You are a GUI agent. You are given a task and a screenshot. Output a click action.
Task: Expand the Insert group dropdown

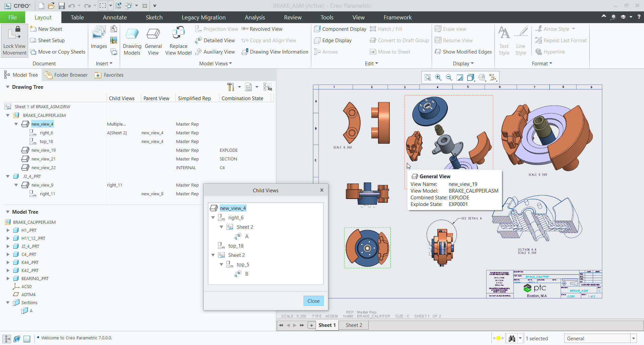pyautogui.click(x=104, y=64)
